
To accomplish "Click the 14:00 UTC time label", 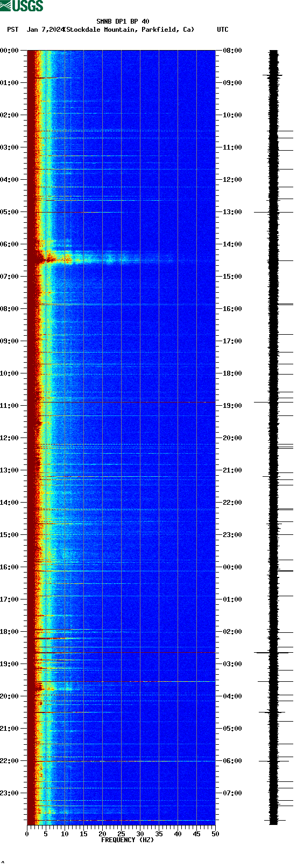I will 232,244.
